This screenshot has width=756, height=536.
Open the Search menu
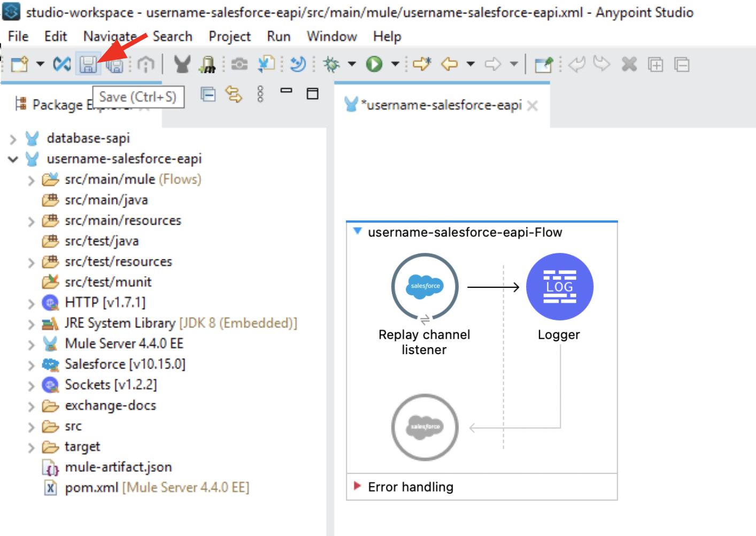(x=173, y=36)
